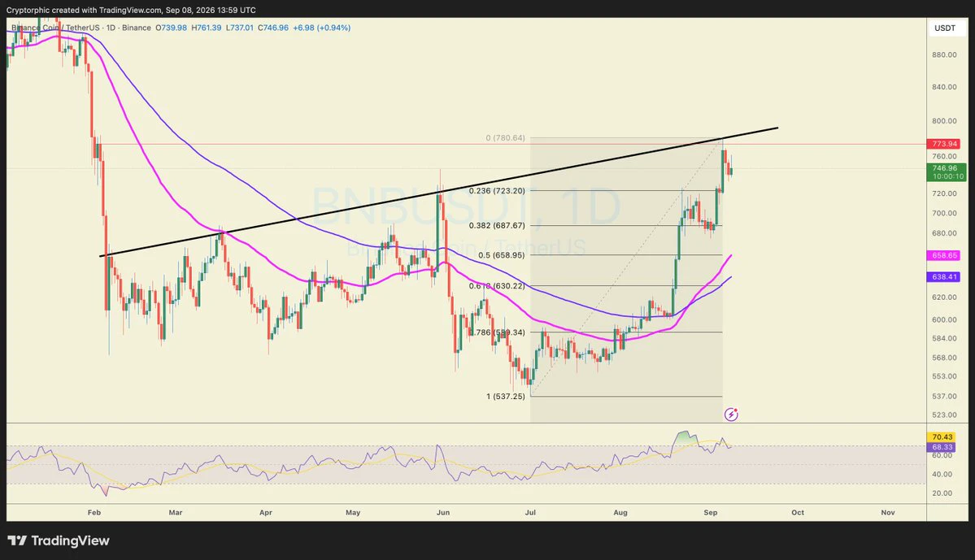Click the TradingView logo in footer
Image resolution: width=975 pixels, height=560 pixels.
pos(59,540)
